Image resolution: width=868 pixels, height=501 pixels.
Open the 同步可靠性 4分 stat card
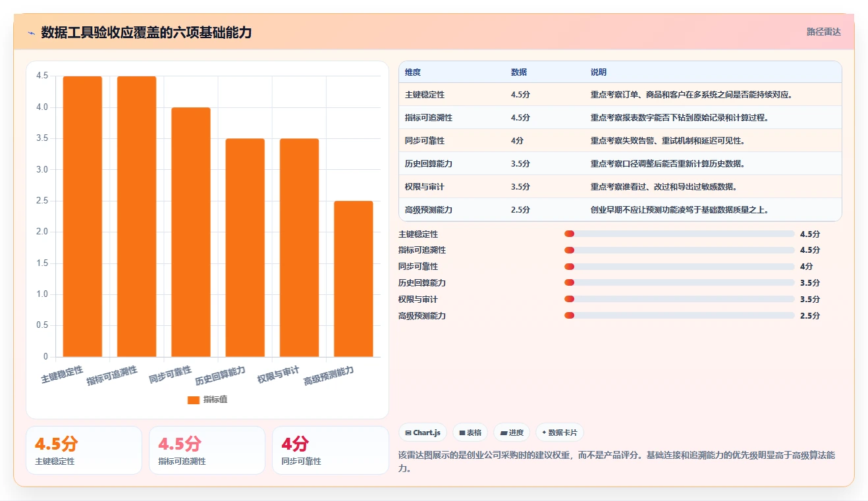(330, 450)
